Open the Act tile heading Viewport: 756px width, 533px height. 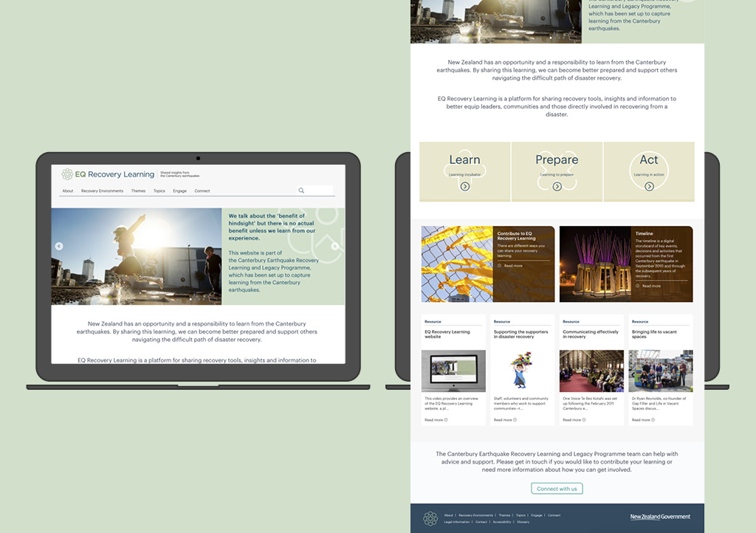pos(649,159)
